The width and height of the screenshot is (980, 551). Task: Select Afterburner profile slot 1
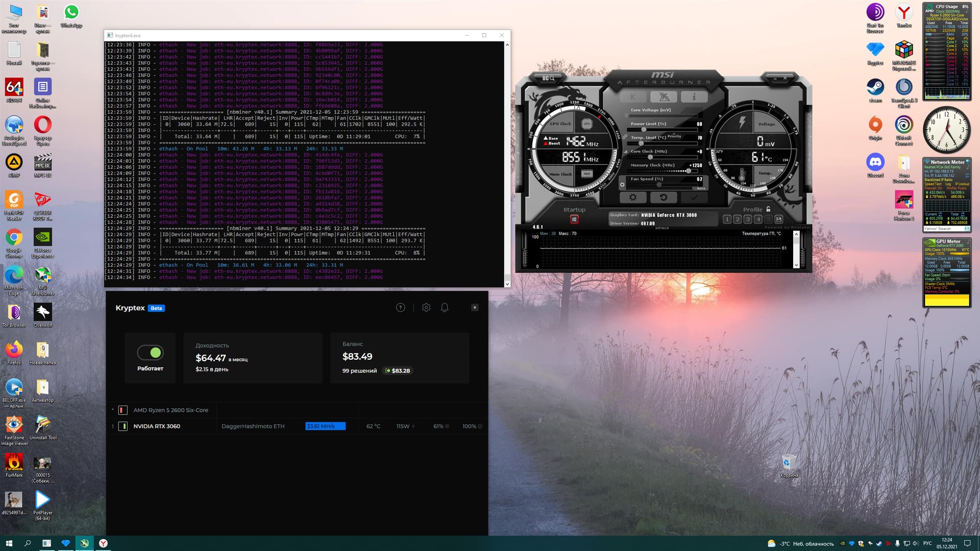coord(727,219)
